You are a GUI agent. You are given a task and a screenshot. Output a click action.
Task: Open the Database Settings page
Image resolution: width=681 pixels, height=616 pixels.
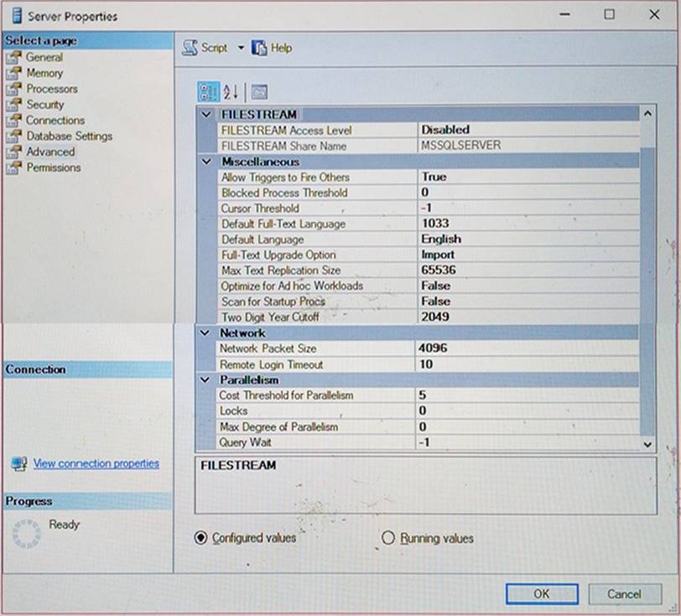pos(69,136)
